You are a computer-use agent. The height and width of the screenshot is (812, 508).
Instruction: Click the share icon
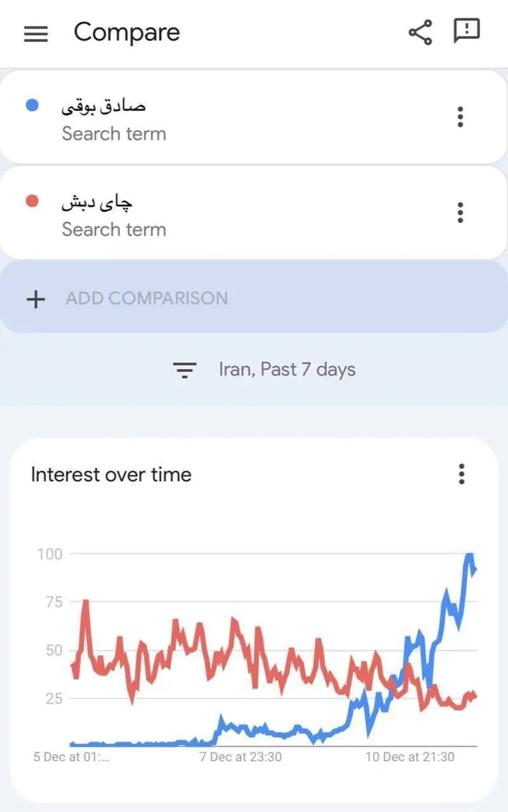pyautogui.click(x=420, y=32)
